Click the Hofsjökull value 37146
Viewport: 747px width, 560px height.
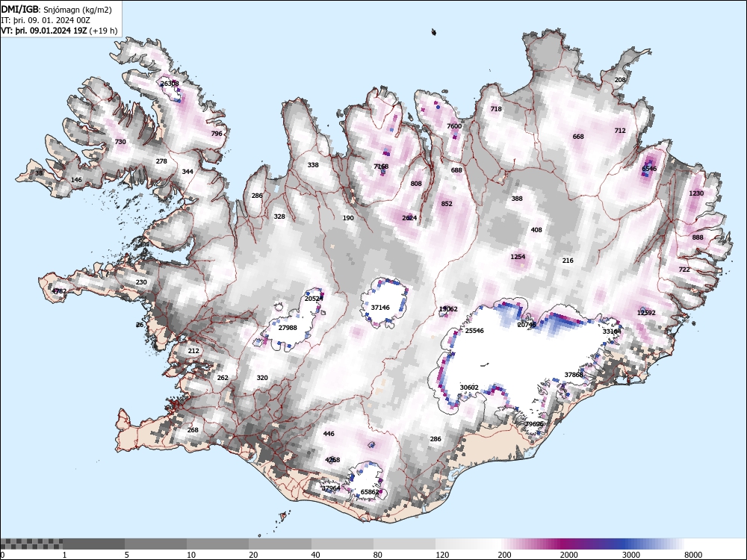[380, 307]
